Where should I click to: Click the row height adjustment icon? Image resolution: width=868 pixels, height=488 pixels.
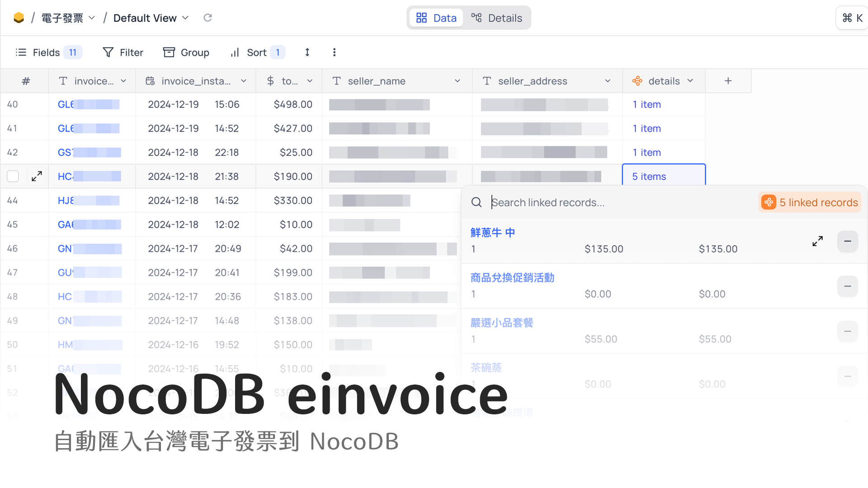tap(307, 52)
